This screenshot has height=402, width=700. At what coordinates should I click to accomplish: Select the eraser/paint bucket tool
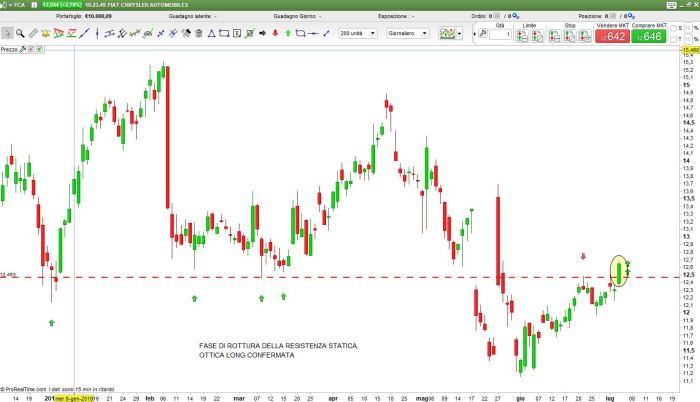pyautogui.click(x=186, y=33)
